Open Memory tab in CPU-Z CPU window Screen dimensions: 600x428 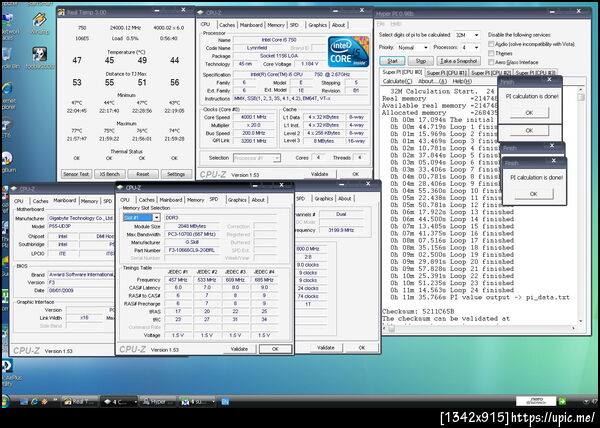click(x=276, y=25)
